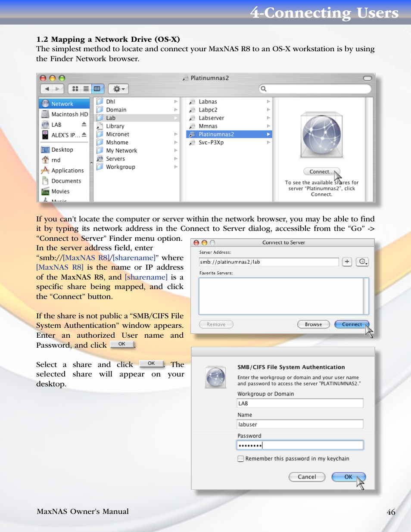Expand the Domain folder arrow
This screenshot has width=411, height=532.
point(176,110)
